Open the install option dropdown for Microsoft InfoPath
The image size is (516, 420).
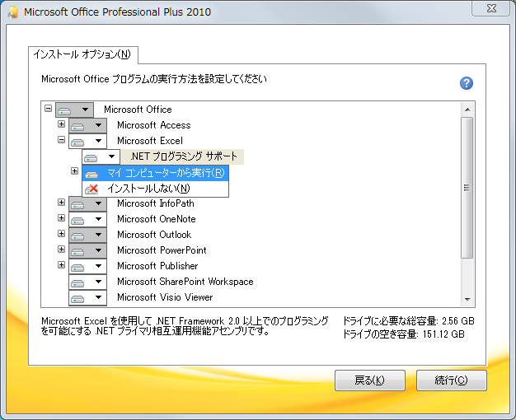tap(88, 204)
